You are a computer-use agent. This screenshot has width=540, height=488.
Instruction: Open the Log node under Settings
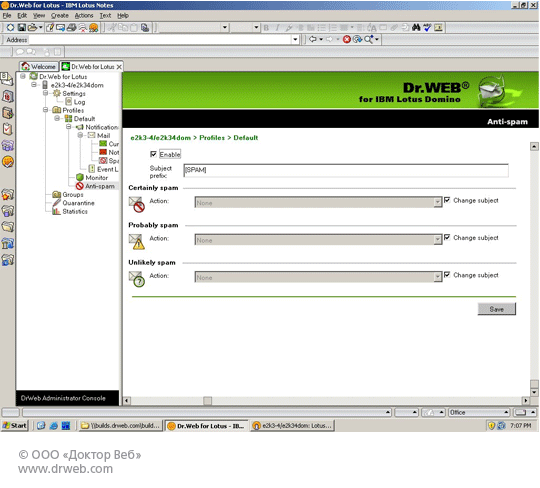click(x=79, y=102)
